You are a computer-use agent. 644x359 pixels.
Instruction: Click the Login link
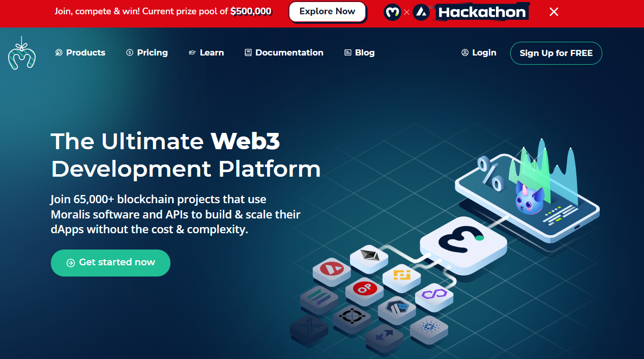(x=479, y=52)
